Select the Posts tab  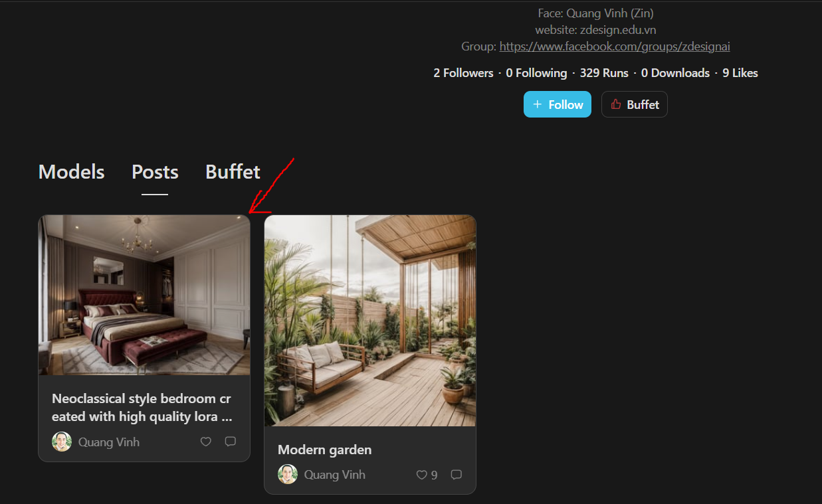(155, 172)
